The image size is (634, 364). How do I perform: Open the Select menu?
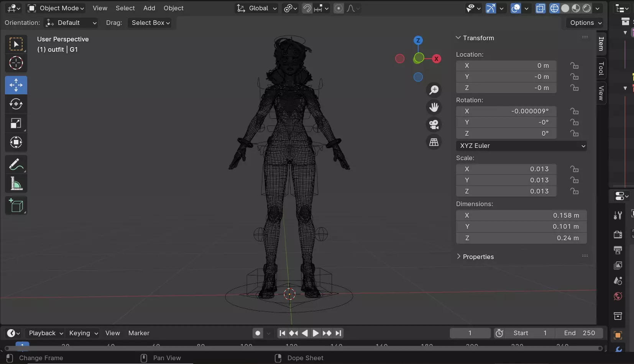[125, 8]
